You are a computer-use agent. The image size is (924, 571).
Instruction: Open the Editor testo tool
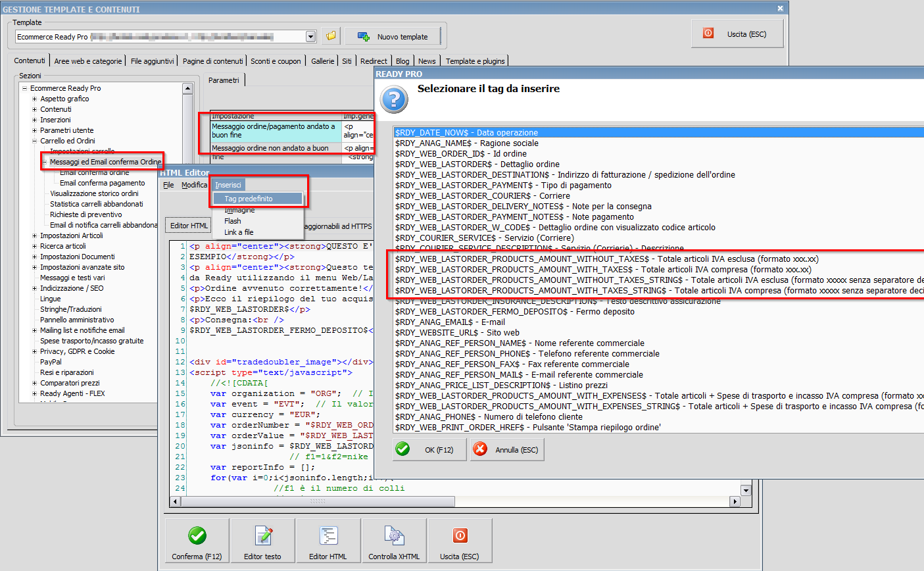pyautogui.click(x=262, y=541)
